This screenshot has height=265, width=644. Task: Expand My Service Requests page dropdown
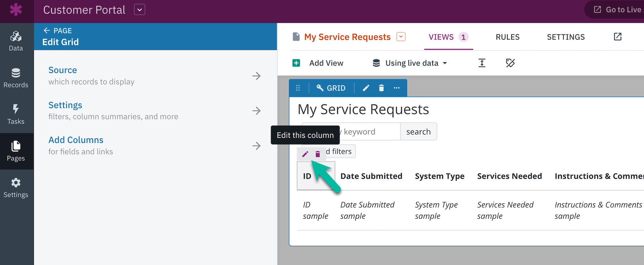pos(401,37)
